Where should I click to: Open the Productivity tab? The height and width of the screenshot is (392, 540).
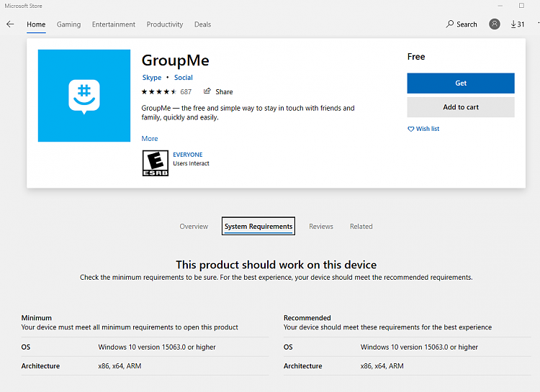165,24
